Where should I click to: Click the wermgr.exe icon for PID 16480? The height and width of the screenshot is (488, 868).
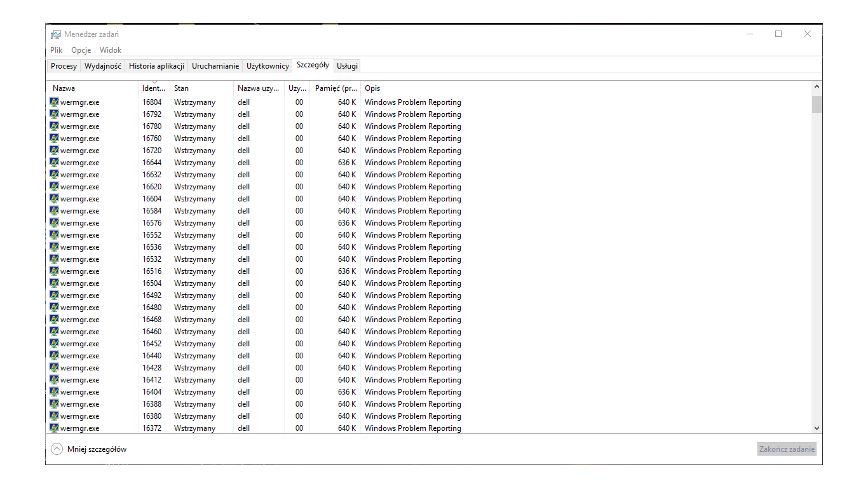click(x=54, y=307)
